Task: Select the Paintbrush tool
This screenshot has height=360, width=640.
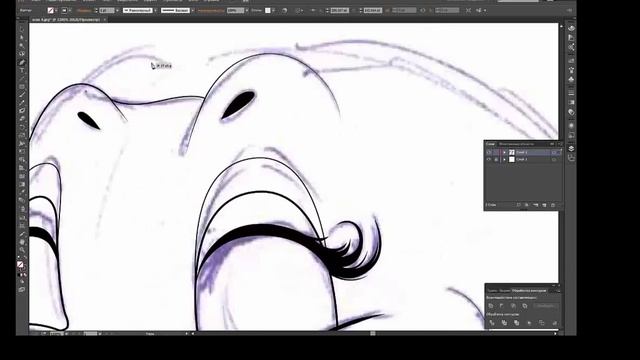Action: tap(22, 95)
